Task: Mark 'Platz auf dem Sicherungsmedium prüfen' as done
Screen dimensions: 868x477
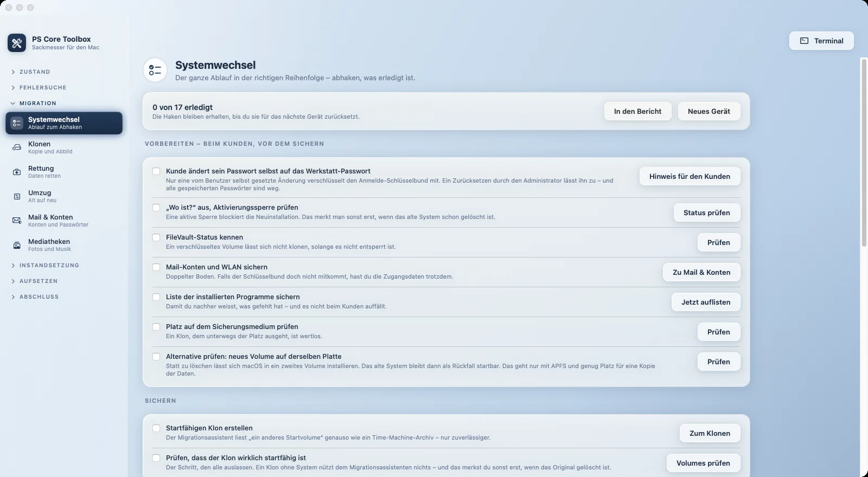Action: (x=156, y=327)
